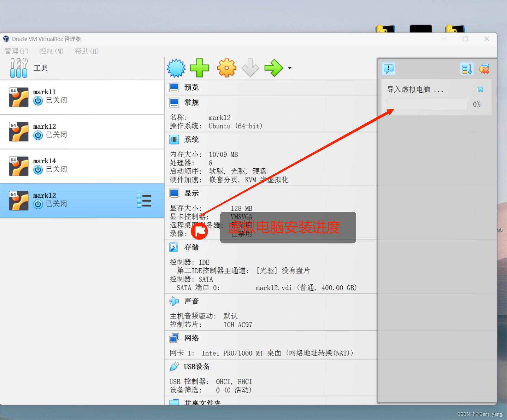Click the [光驱] 没有盘片 optical drive text

pos(283,270)
